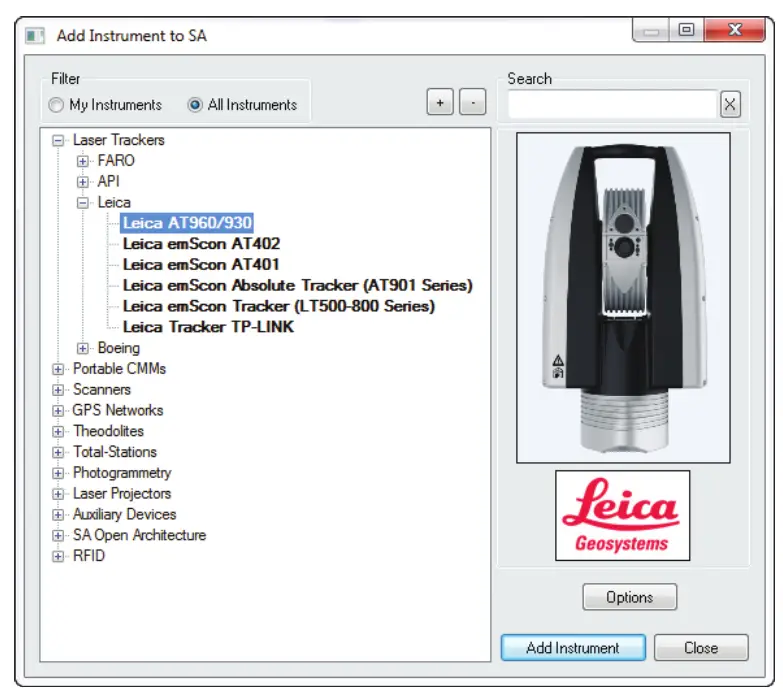Expand the Portable CMMs category
The width and height of the screenshot is (783, 696).
(58, 369)
